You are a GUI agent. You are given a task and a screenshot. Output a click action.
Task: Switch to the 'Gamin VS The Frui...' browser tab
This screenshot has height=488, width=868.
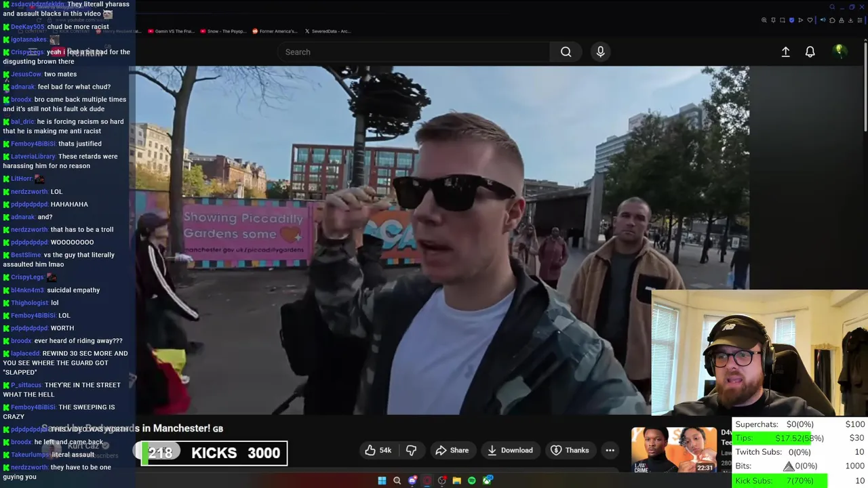(170, 31)
